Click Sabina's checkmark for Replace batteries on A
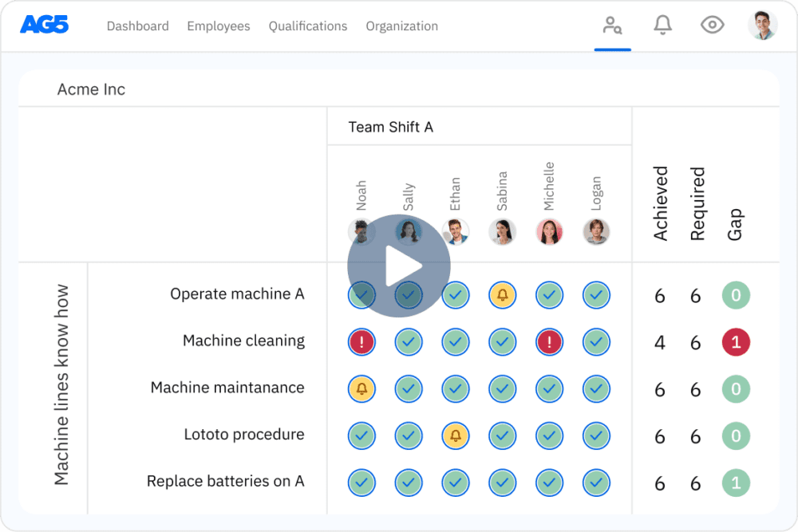The height and width of the screenshot is (532, 798). click(502, 483)
